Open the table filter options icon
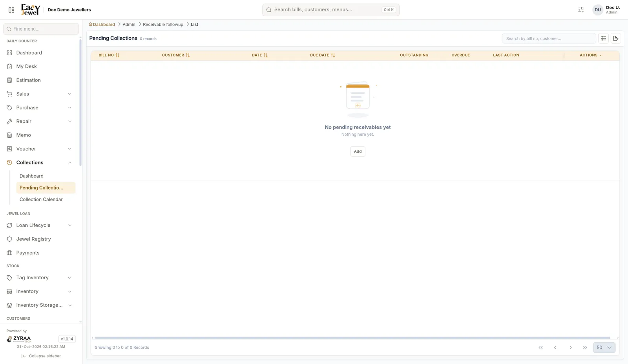The width and height of the screenshot is (628, 364). pyautogui.click(x=603, y=38)
